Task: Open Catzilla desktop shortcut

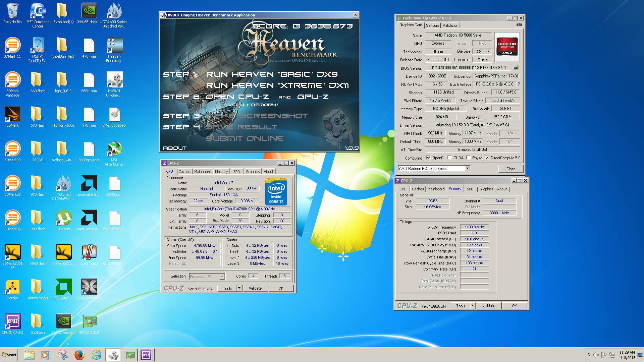Action: [12, 289]
